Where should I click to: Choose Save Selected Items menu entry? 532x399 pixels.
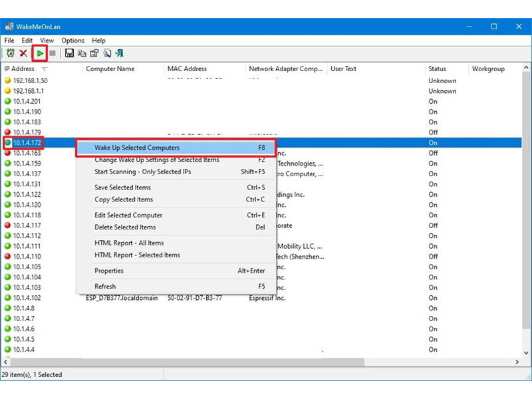[x=176, y=188]
